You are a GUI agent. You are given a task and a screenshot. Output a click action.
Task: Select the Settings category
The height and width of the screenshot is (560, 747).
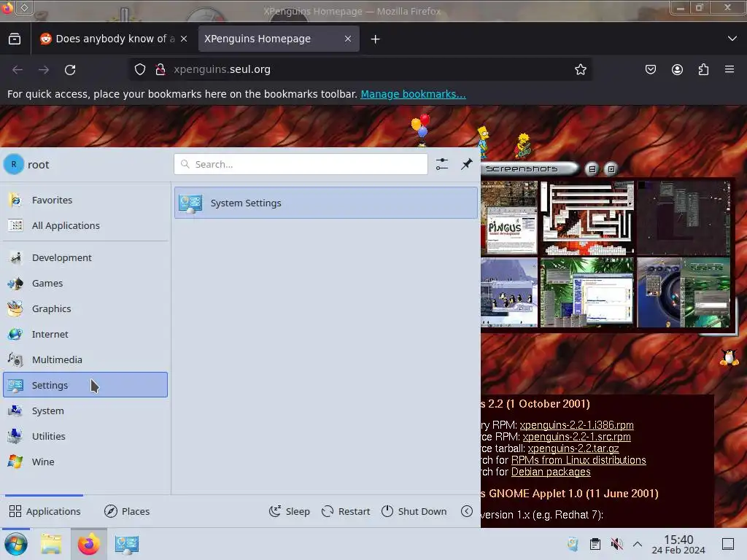[x=86, y=385]
